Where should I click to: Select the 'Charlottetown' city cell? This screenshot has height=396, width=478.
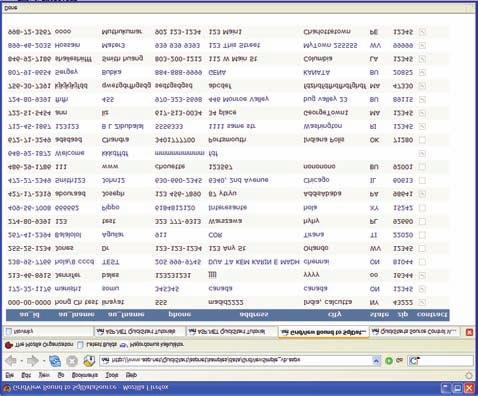tap(327, 32)
